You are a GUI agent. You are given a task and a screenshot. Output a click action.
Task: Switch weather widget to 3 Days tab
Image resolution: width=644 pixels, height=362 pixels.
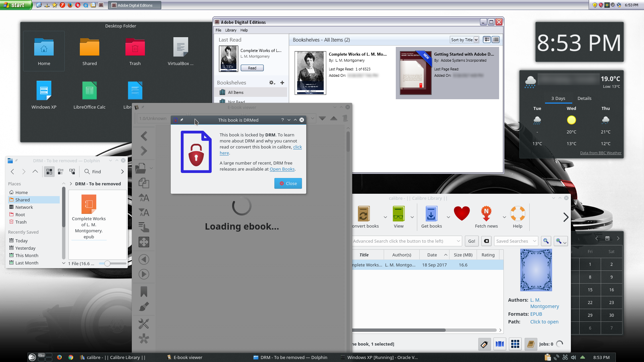coord(558,98)
